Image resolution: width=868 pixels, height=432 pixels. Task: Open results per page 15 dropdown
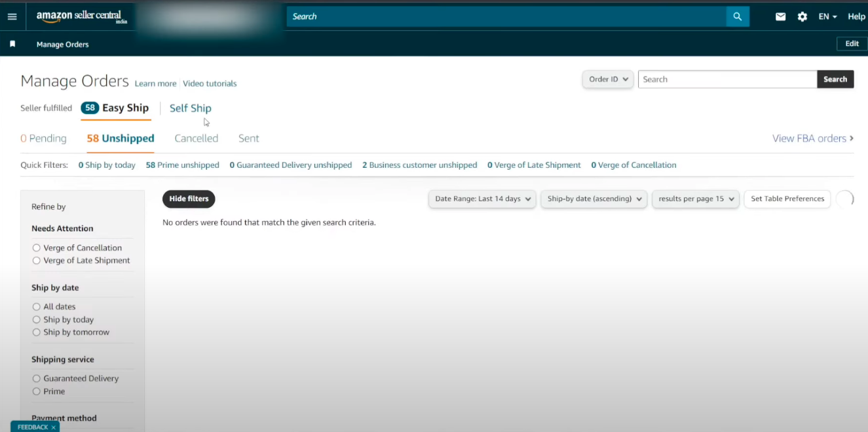pos(696,199)
